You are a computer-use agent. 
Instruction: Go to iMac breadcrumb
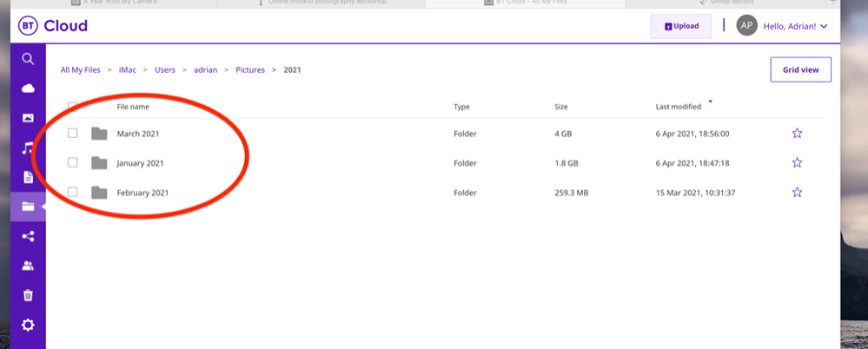(128, 70)
